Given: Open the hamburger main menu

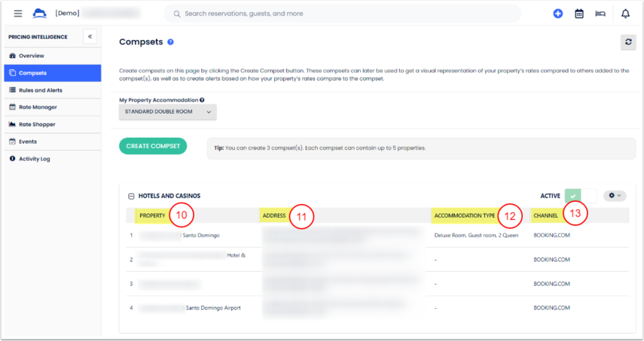Looking at the screenshot, I should tap(18, 14).
